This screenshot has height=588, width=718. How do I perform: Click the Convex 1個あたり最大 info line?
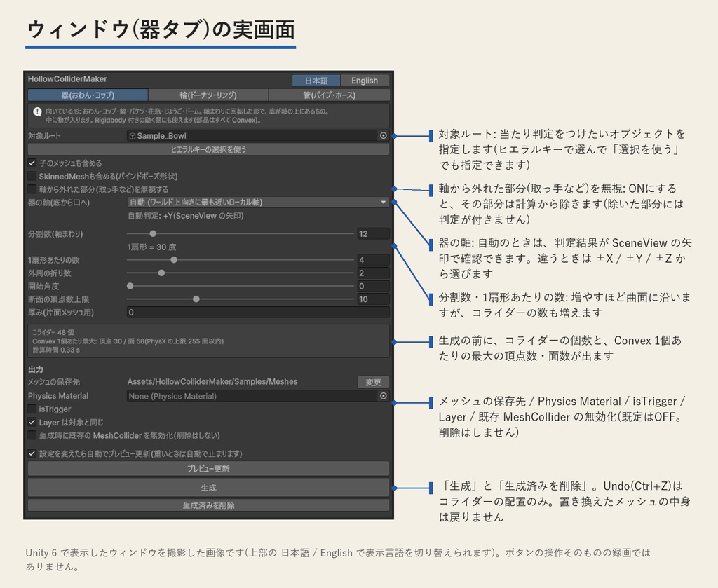128,341
